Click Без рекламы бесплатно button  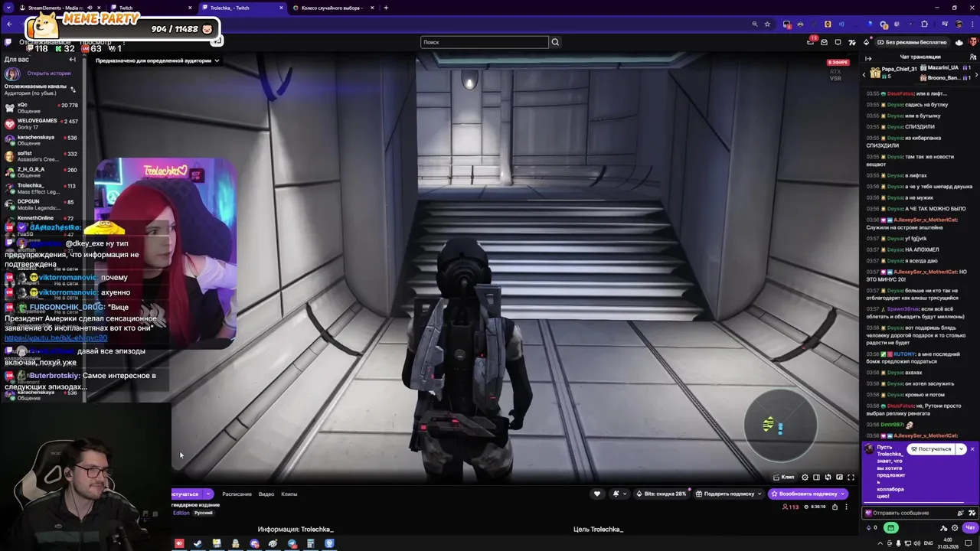click(x=913, y=42)
